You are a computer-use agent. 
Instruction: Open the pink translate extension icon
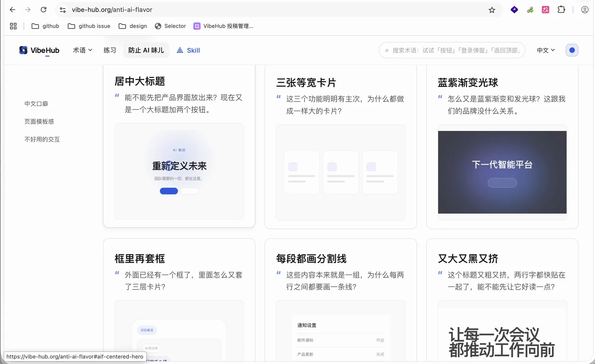pos(546,10)
